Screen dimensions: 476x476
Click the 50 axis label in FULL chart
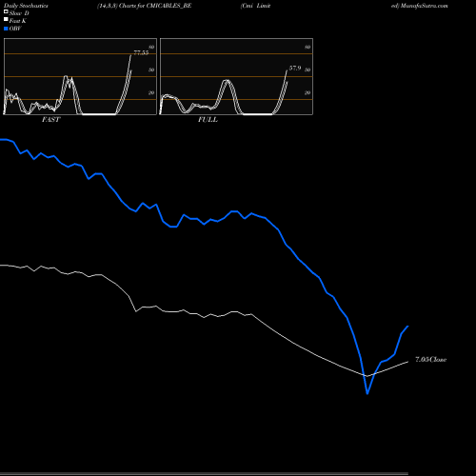click(307, 70)
